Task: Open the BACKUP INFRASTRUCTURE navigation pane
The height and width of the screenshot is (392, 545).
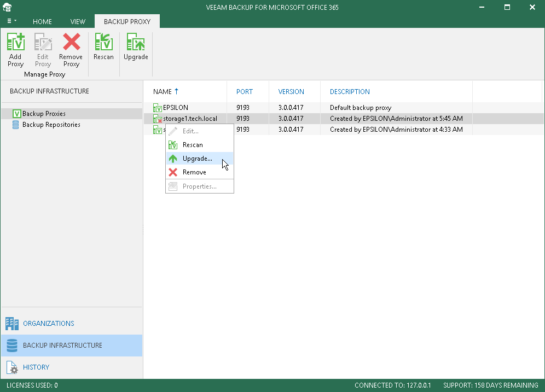Action: coord(72,346)
